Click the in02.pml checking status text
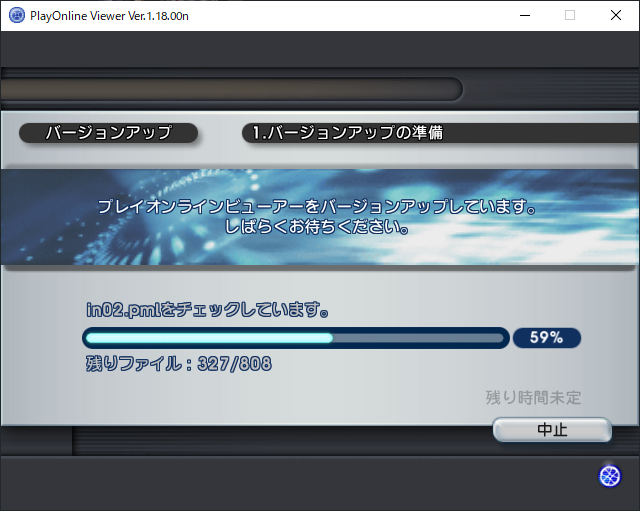This screenshot has height=511, width=640. (x=207, y=310)
